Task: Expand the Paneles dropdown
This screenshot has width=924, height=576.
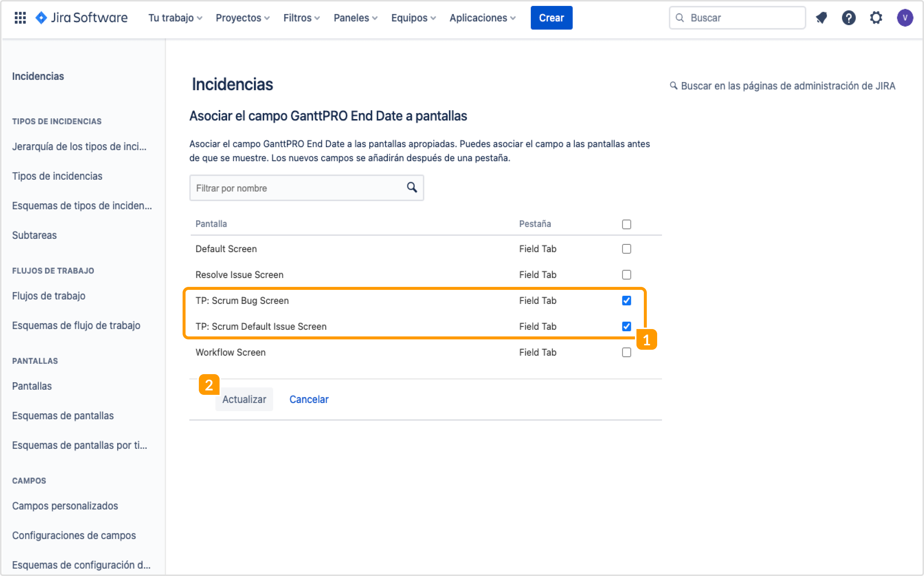Action: [x=355, y=18]
